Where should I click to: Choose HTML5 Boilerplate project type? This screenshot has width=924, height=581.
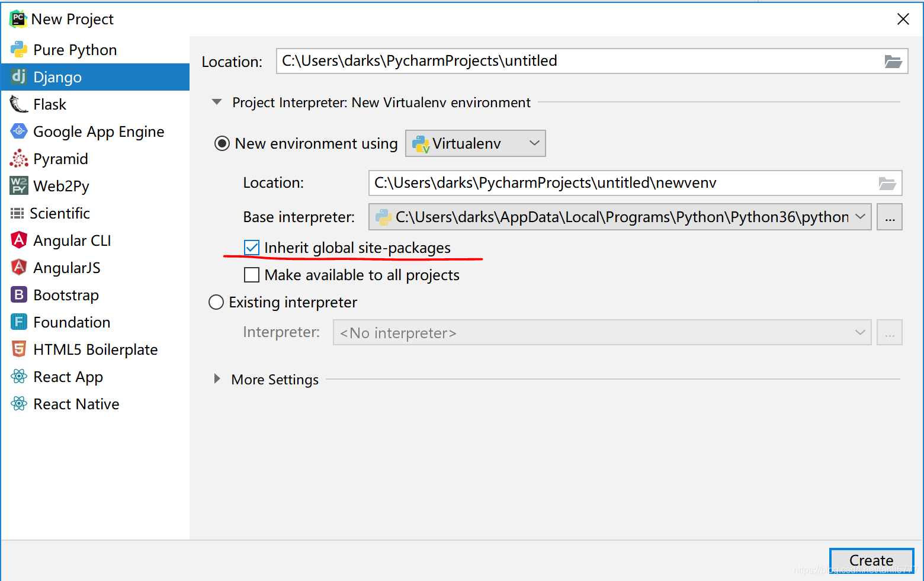95,349
